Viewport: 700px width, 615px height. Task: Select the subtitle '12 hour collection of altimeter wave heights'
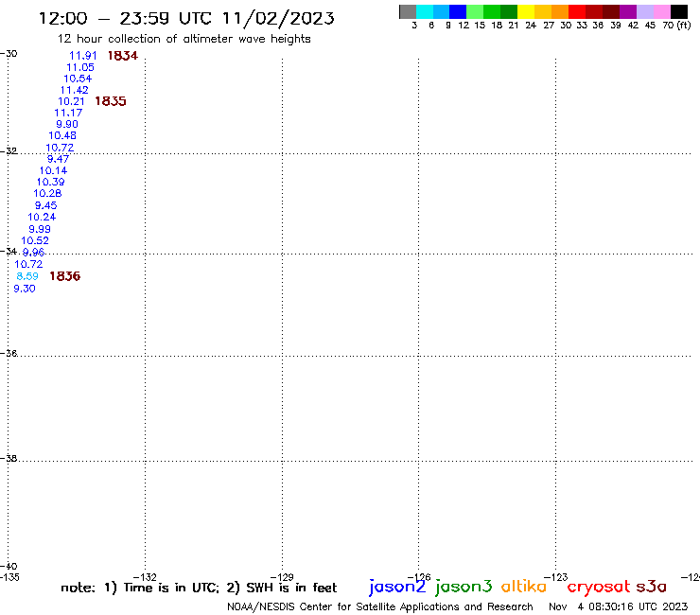[184, 40]
